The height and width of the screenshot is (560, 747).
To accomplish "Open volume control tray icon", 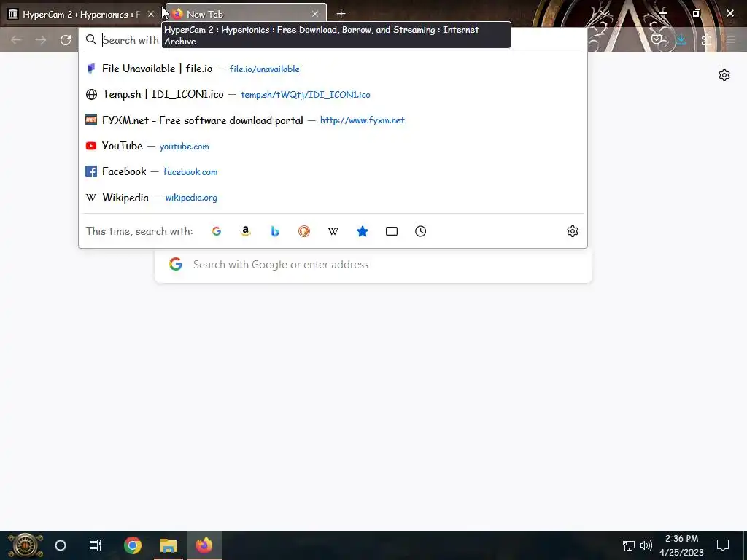I will (x=646, y=545).
